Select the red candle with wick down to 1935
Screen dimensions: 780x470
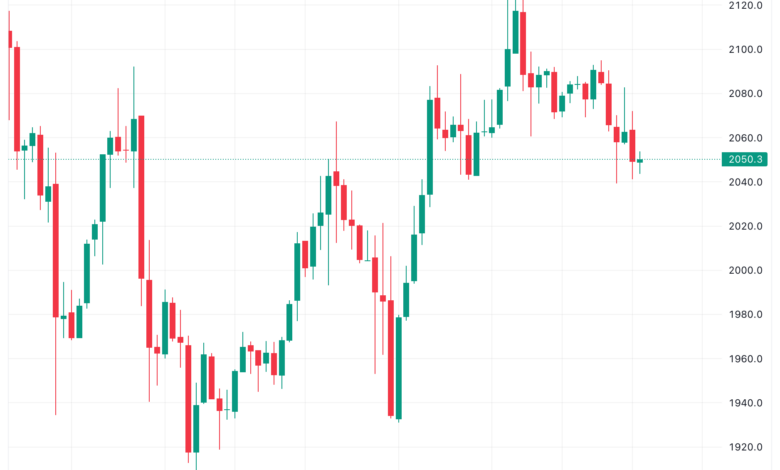pos(56,250)
